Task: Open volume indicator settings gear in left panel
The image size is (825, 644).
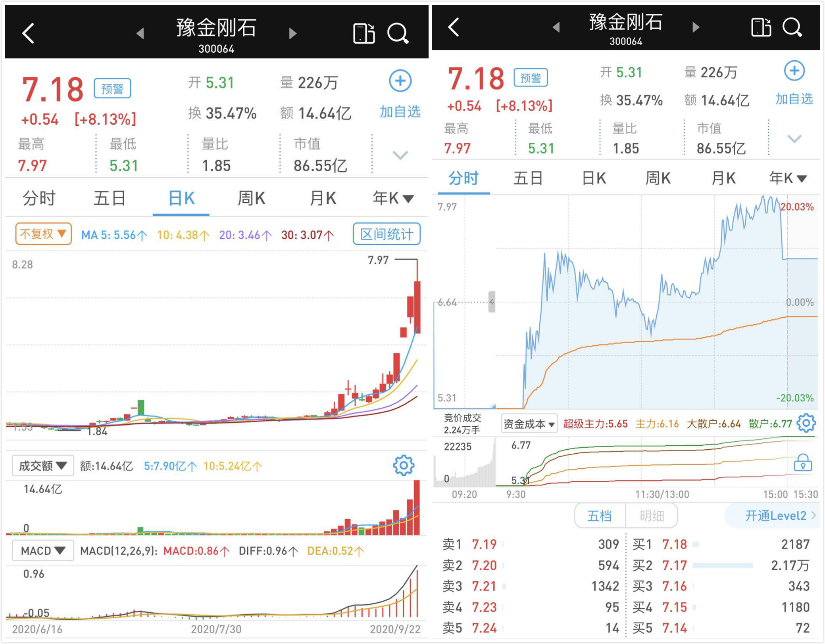Action: click(x=404, y=465)
